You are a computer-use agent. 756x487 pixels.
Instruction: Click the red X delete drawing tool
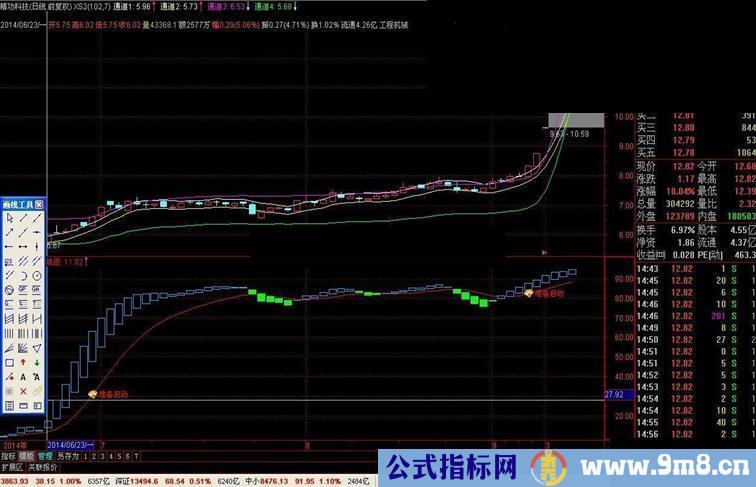23,391
